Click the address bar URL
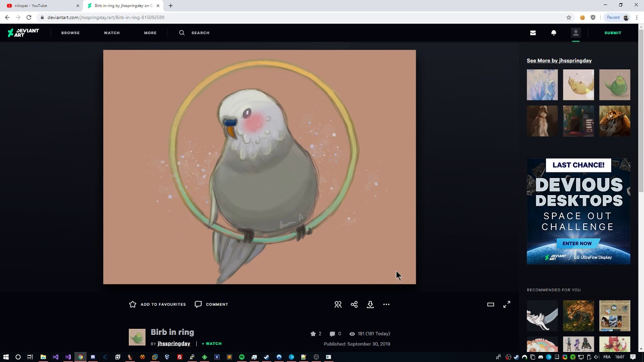This screenshot has width=644, height=362. tap(106, 17)
